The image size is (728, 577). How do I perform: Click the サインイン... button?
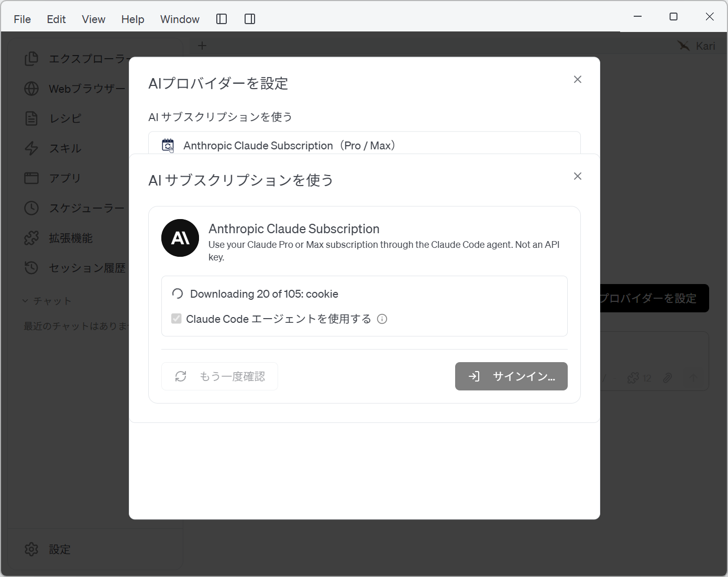(x=511, y=376)
